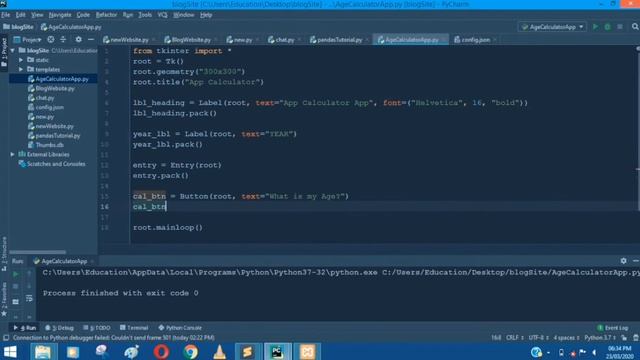Select Thumbs.db in project tree
640x360 pixels.
click(49, 145)
